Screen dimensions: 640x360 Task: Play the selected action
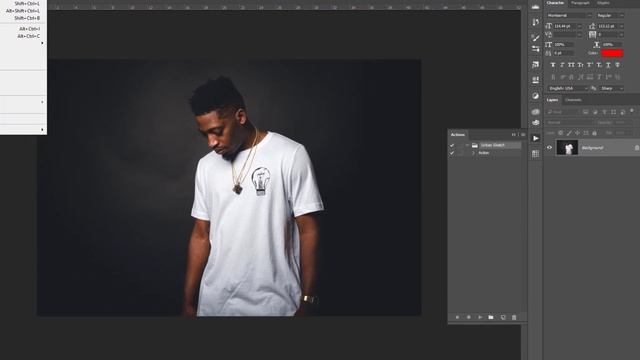[480, 317]
